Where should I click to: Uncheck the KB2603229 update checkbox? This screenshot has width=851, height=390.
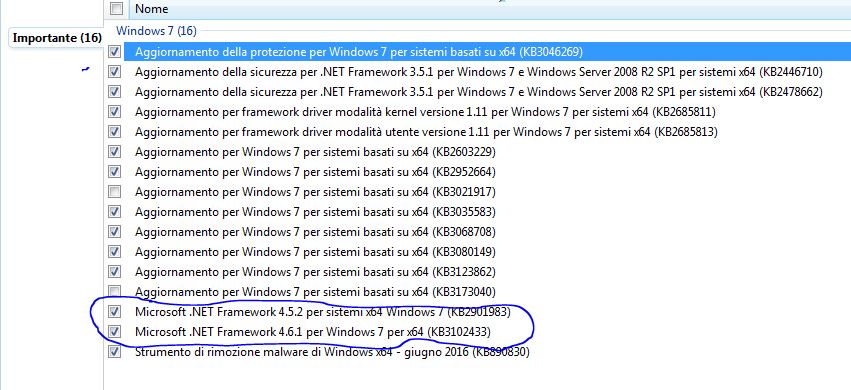115,152
